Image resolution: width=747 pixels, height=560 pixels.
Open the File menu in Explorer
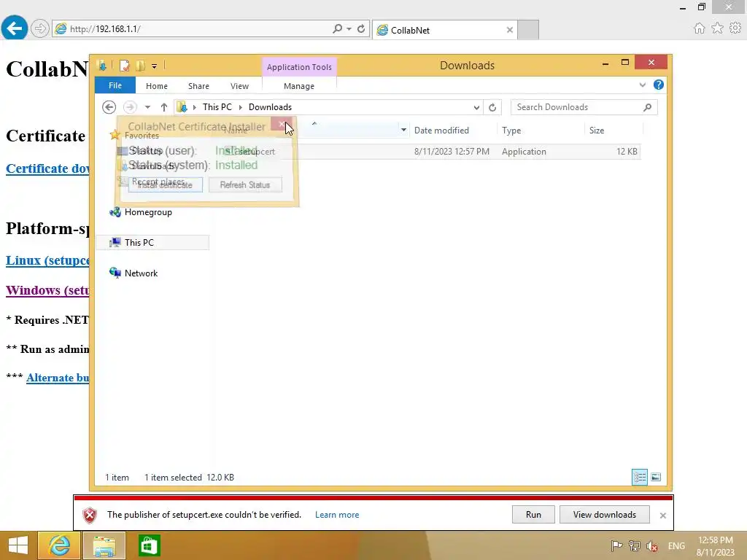115,85
